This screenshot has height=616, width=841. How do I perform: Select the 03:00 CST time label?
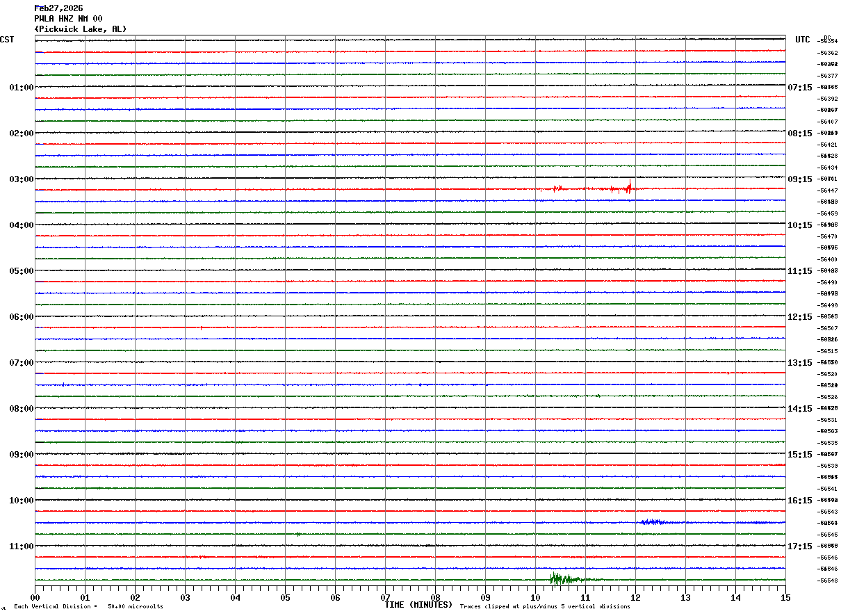click(21, 179)
